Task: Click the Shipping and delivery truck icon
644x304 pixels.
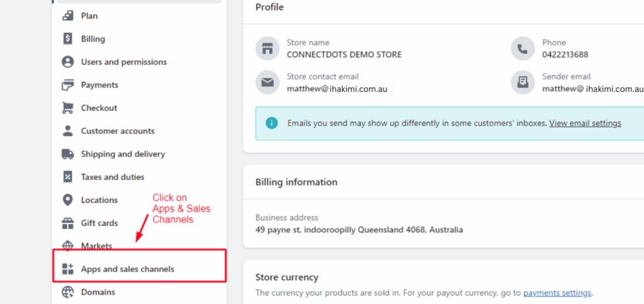Action: tap(68, 154)
